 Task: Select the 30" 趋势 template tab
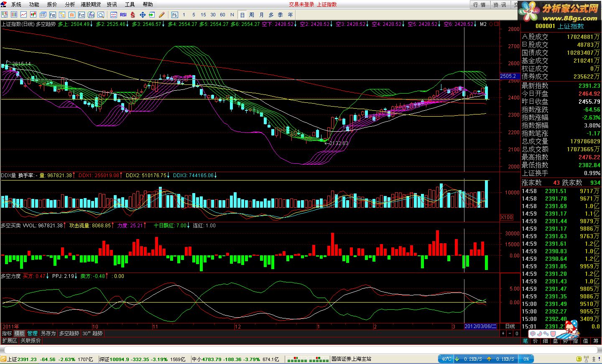[x=92, y=333]
